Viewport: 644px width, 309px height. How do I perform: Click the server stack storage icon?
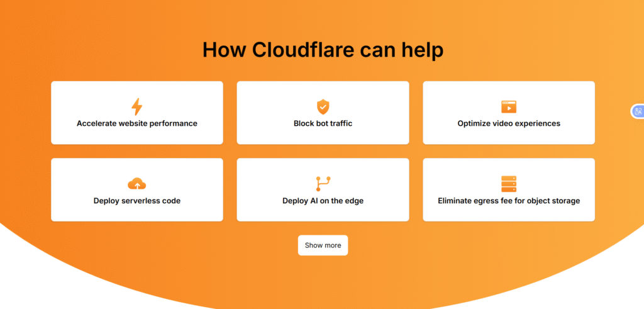(508, 184)
